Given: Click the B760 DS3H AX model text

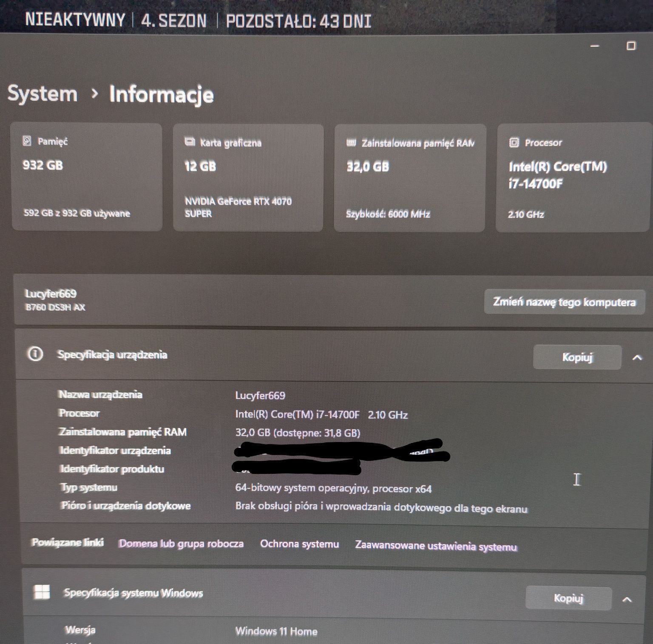Looking at the screenshot, I should click(55, 307).
